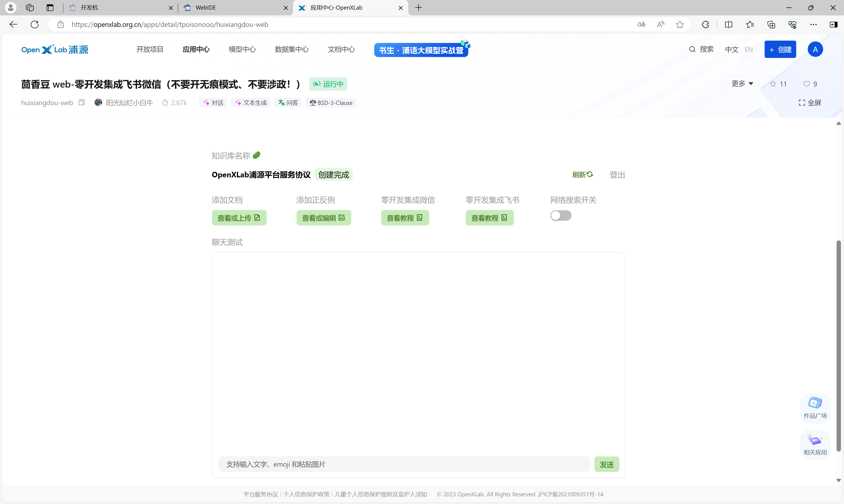The height and width of the screenshot is (504, 844).
Task: Close the 开发机 tab
Action: (171, 7)
